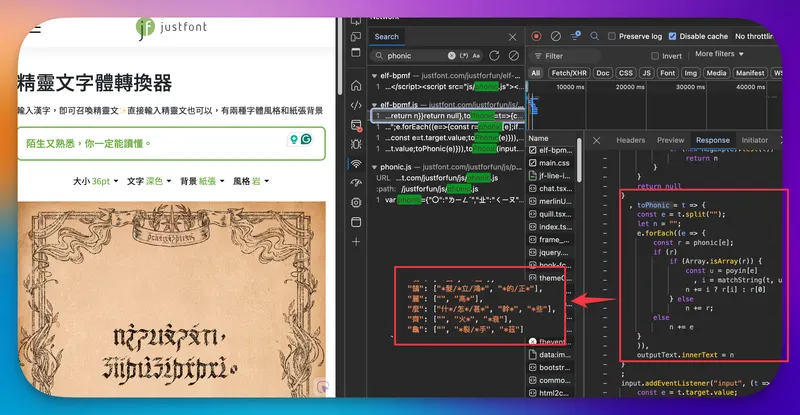Filter requests by CSS type
This screenshot has width=800, height=415.
pos(626,73)
